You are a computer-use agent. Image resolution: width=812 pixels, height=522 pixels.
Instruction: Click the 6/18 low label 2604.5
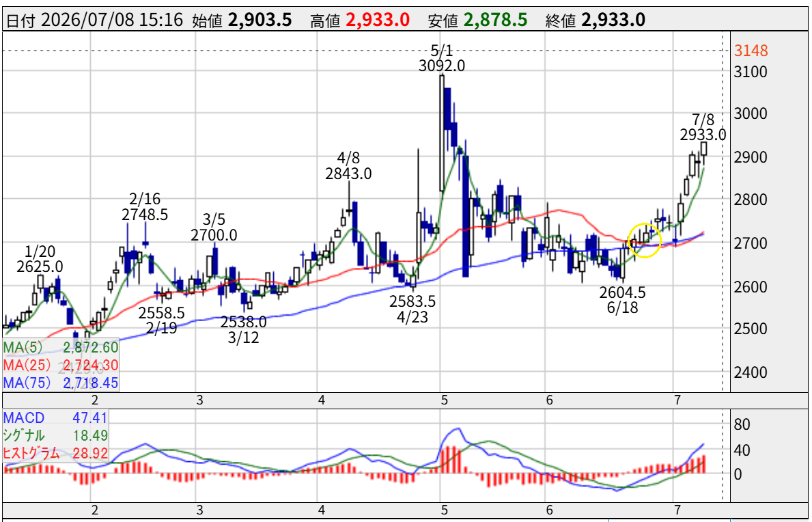[x=622, y=292]
